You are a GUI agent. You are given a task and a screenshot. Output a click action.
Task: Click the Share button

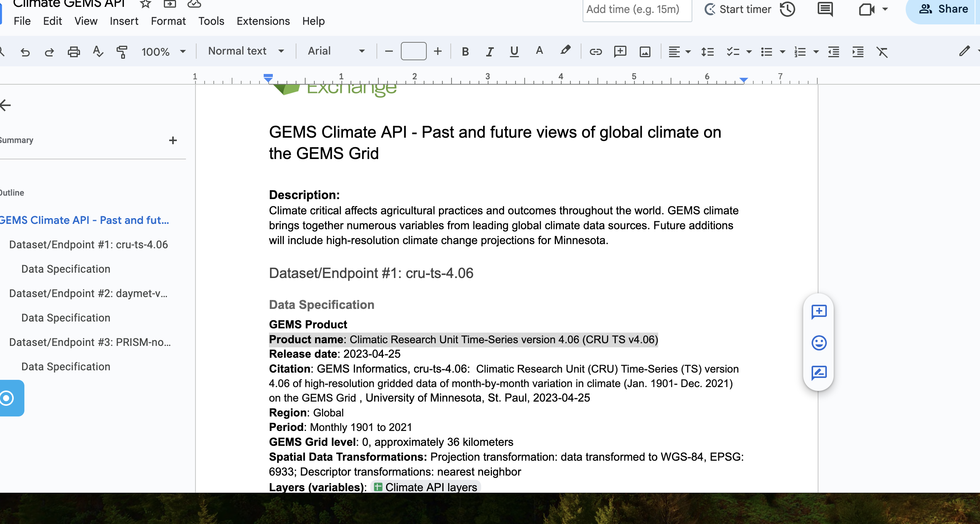point(943,9)
